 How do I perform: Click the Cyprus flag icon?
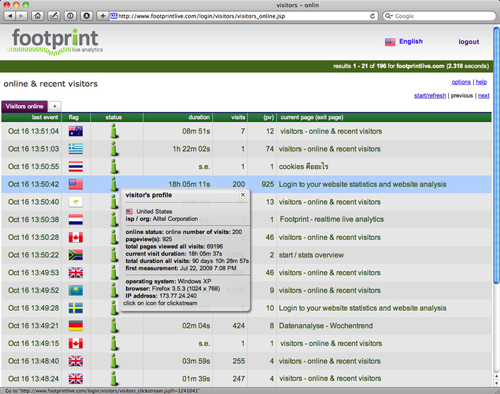(x=76, y=202)
